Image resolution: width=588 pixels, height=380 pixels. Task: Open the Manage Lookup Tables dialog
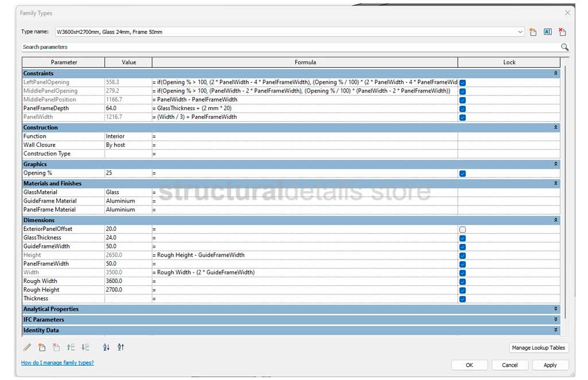click(539, 348)
